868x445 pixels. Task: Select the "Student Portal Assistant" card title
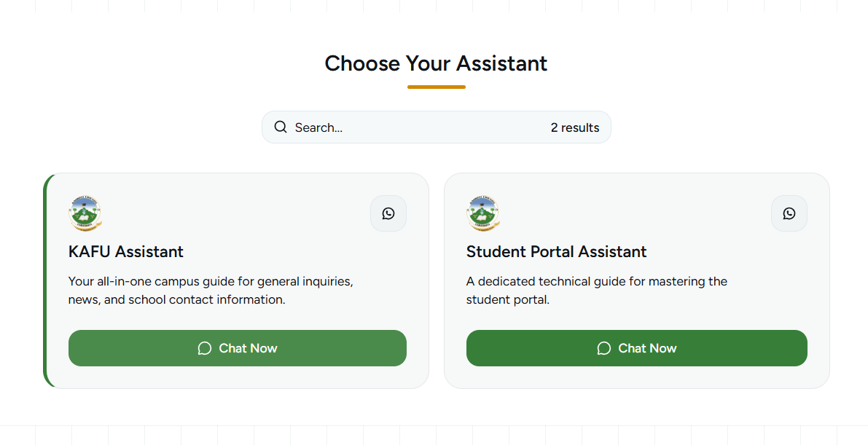556,252
